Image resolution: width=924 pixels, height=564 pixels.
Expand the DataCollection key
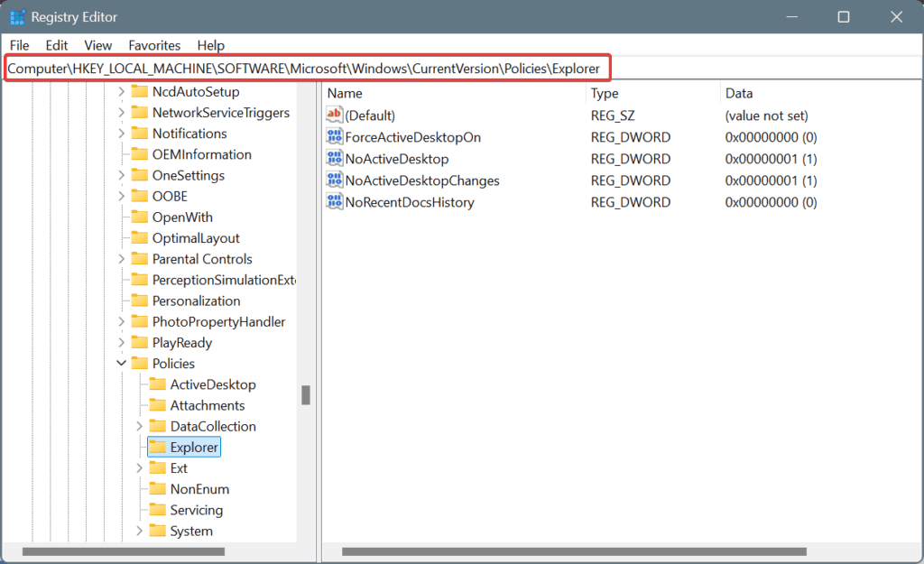coord(140,426)
